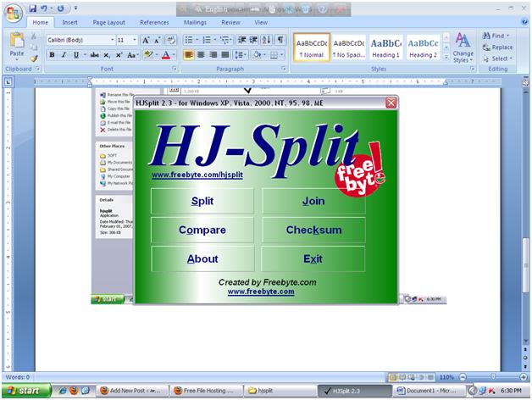Apply strikethrough formatting
The image size is (532, 400).
pyautogui.click(x=94, y=55)
